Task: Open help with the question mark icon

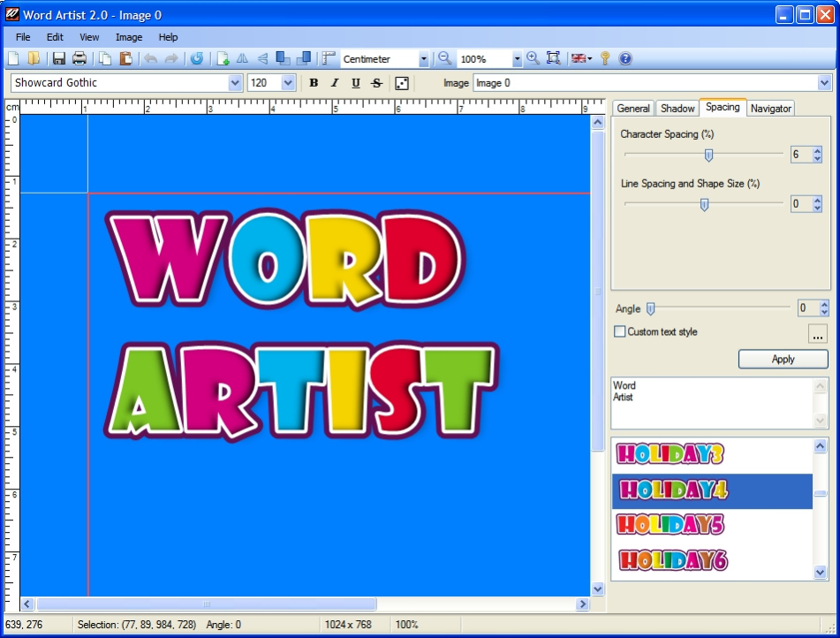Action: (x=625, y=58)
